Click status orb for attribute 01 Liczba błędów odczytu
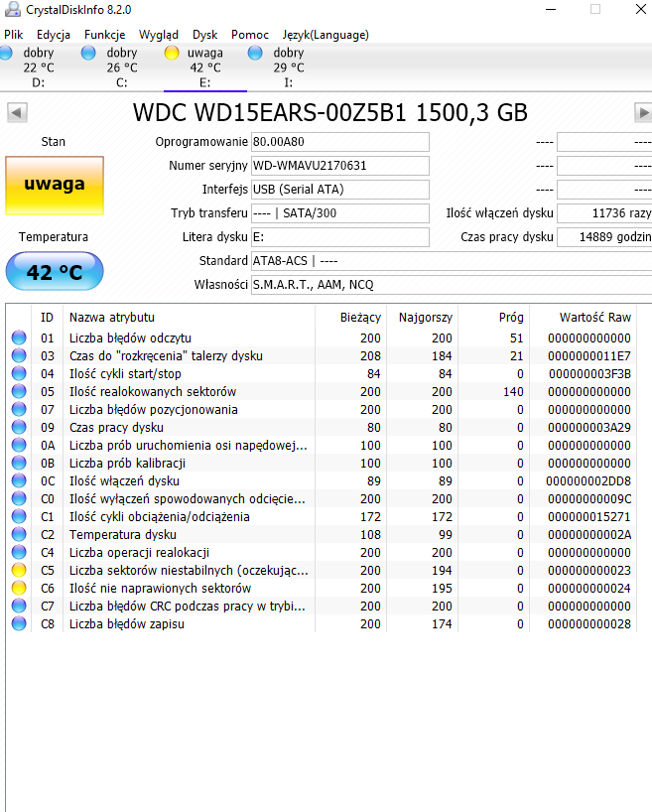652x812 pixels. click(x=19, y=338)
